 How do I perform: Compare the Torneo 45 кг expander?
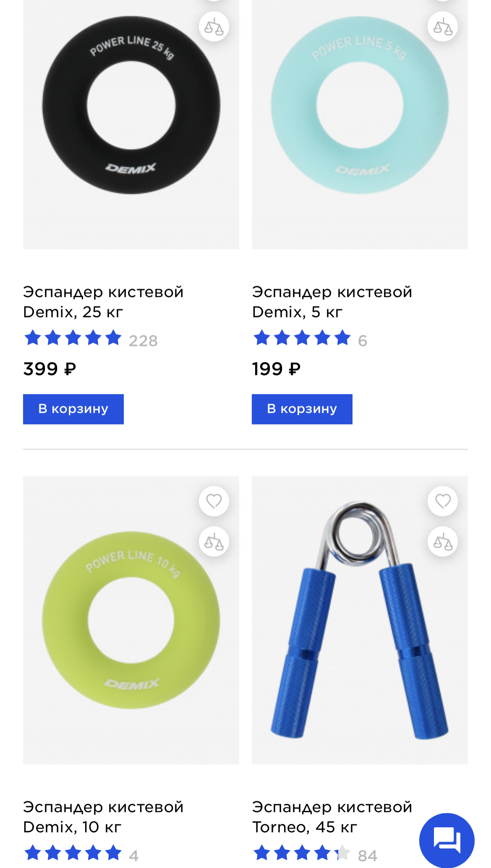(x=443, y=542)
